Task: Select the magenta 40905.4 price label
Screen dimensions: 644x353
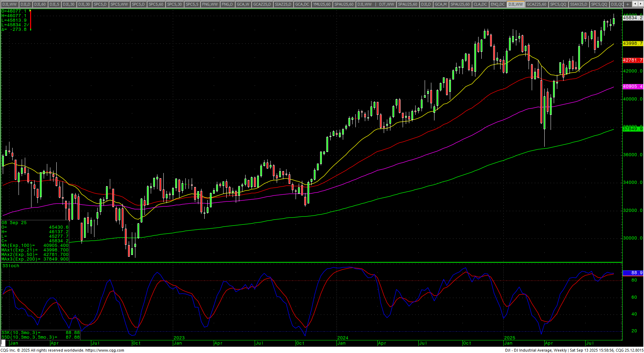Action: click(x=632, y=86)
